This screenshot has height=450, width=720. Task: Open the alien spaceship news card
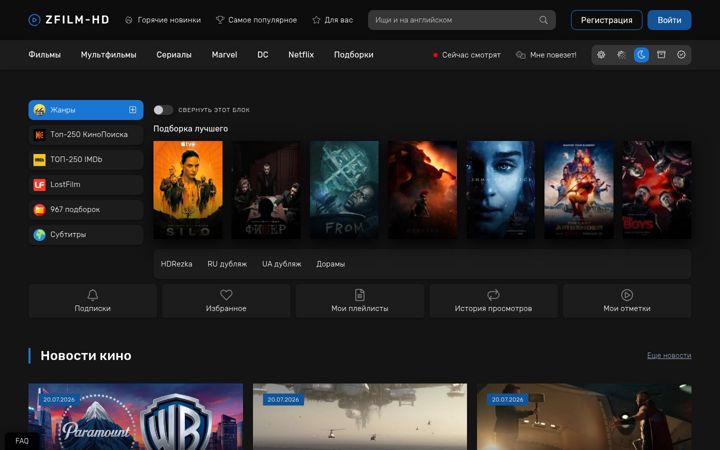(360, 416)
